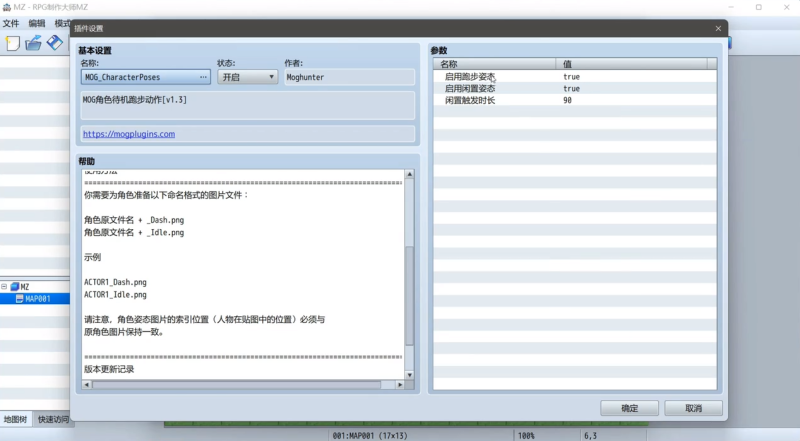Viewport: 800px width, 441px height.
Task: Click the Moghunter author field
Action: pos(349,77)
